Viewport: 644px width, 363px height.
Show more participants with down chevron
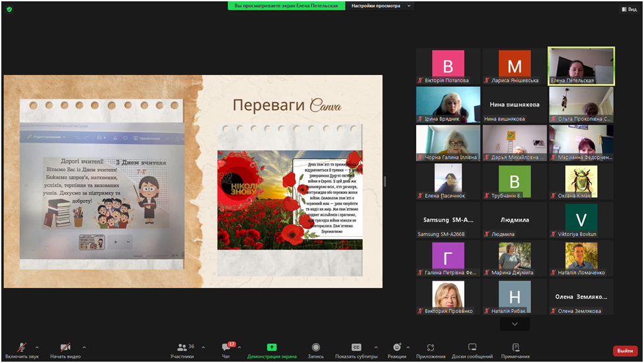pyautogui.click(x=514, y=324)
